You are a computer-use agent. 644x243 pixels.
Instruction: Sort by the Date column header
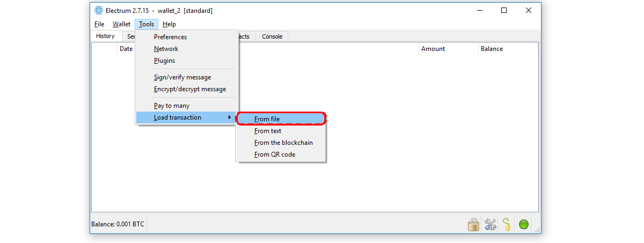click(x=126, y=49)
